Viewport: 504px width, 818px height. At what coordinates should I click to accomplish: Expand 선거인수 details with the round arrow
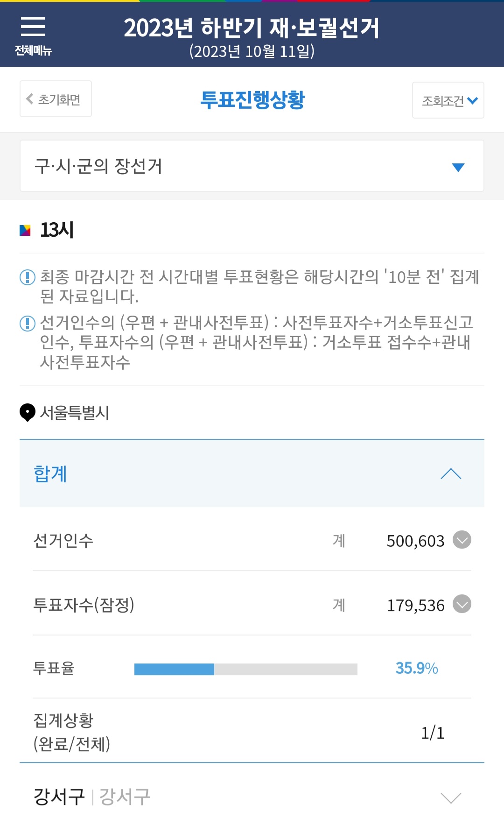tap(462, 540)
